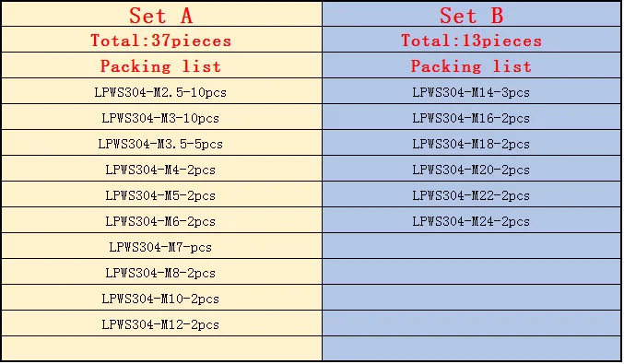Select the LPWS304-M10-2pcs cell
Viewport: 624px width, 364px height.
pyautogui.click(x=161, y=298)
